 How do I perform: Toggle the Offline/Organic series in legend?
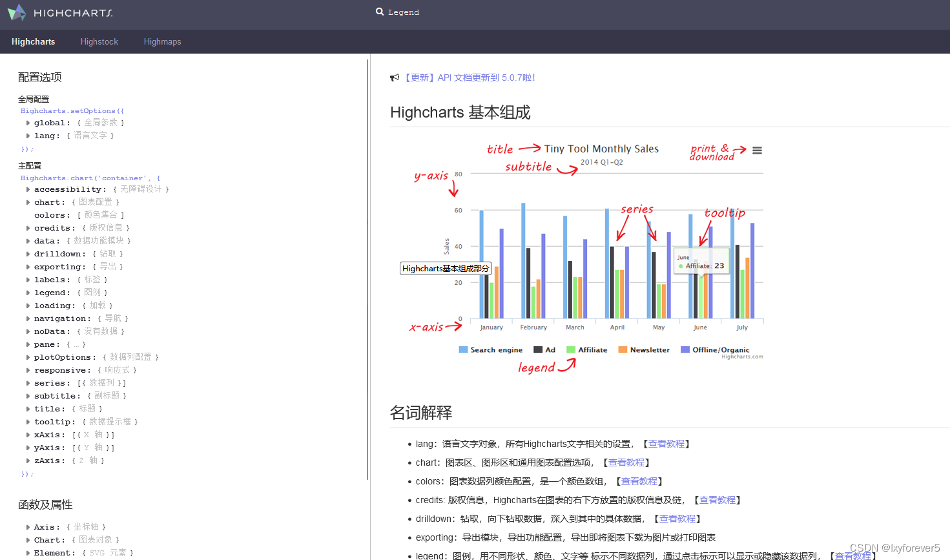[715, 349]
